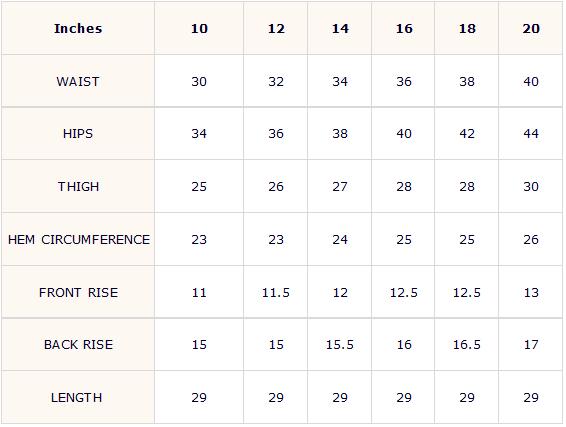Image resolution: width=566 pixels, height=427 pixels.
Task: Select back rise value 16.5
Action: tap(467, 345)
